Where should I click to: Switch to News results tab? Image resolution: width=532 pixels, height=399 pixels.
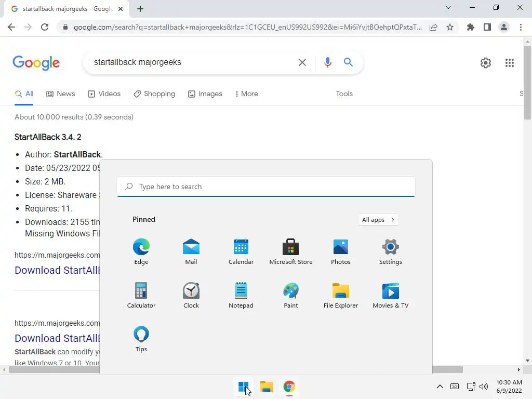pos(61,94)
